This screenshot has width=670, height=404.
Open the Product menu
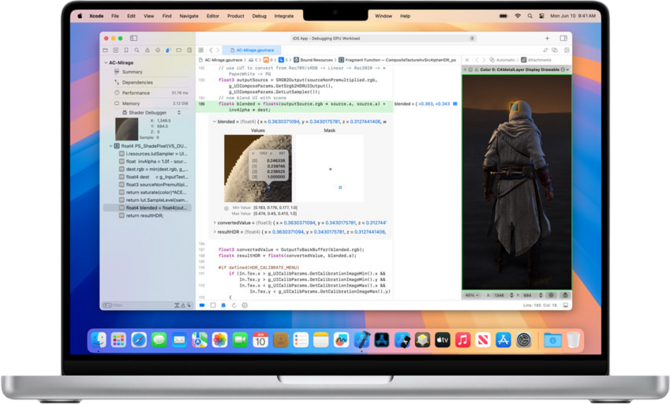[x=235, y=16]
